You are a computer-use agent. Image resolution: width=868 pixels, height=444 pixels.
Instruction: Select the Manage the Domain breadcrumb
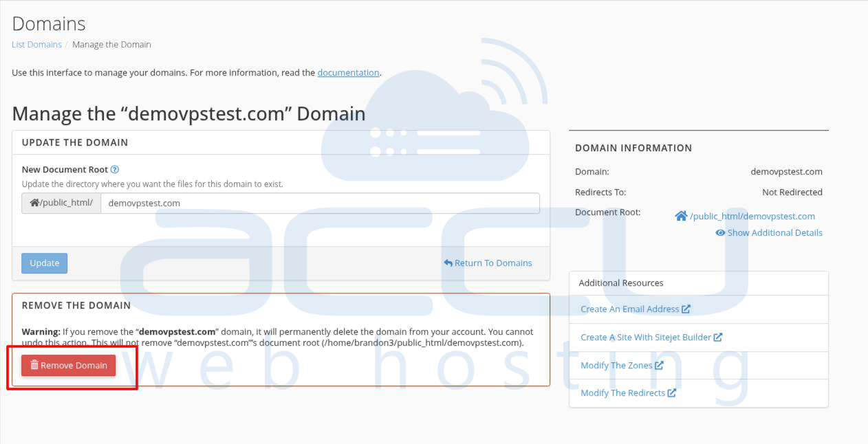[x=111, y=45]
